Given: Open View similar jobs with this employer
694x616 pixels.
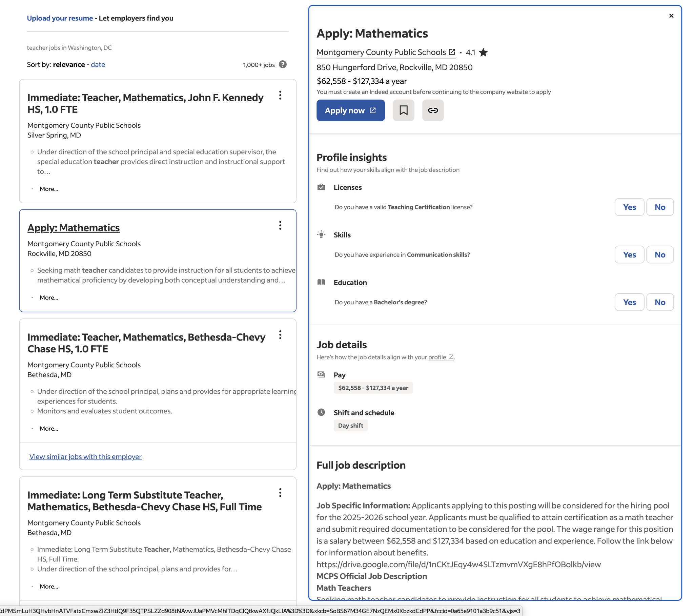Looking at the screenshot, I should [85, 457].
